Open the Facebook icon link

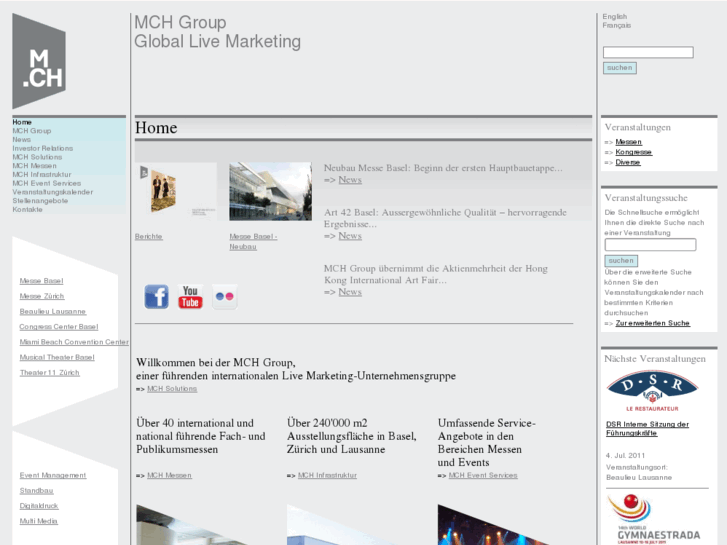click(x=156, y=297)
